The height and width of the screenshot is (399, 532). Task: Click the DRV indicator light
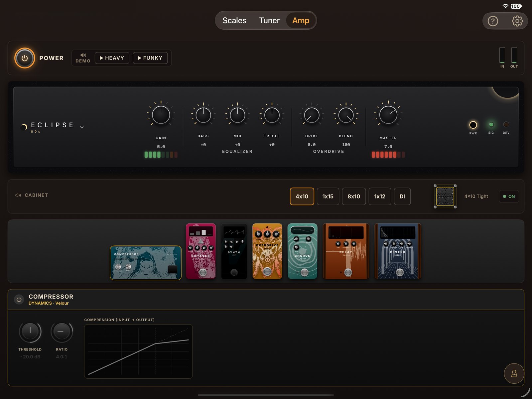(x=506, y=124)
